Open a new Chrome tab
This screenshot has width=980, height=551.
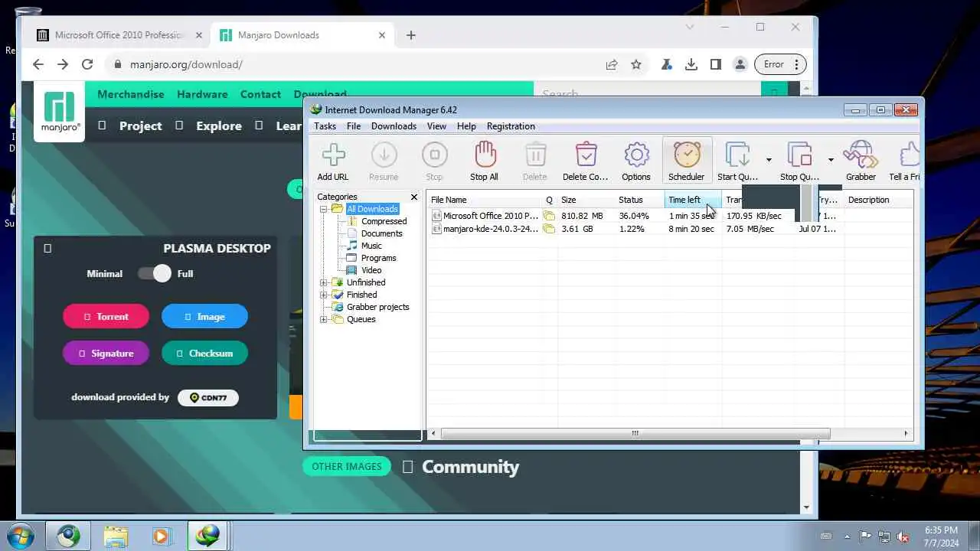(x=411, y=35)
